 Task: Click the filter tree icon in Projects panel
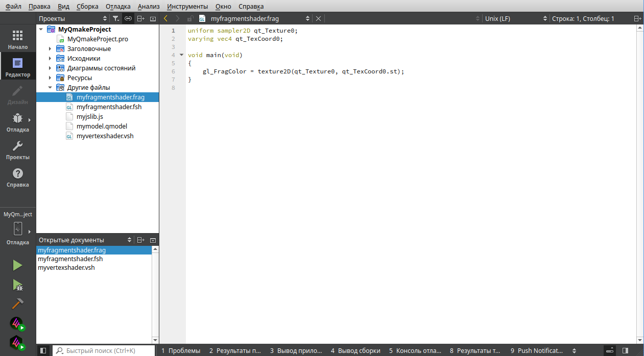click(116, 19)
